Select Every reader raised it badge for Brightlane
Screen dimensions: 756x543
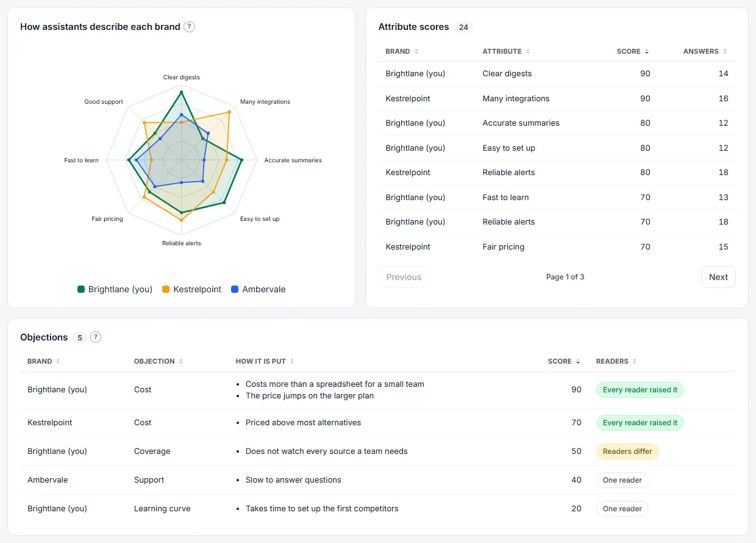click(640, 390)
